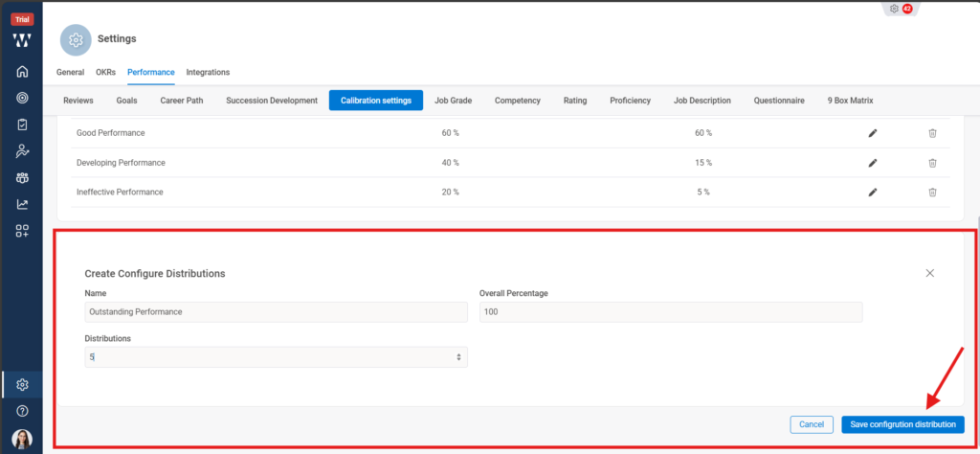
Task: Delete the Developing Performance row
Action: [x=932, y=163]
